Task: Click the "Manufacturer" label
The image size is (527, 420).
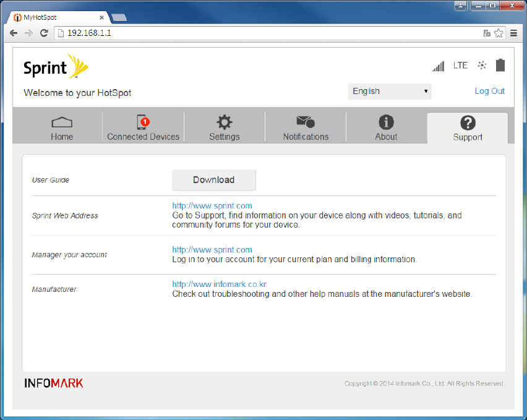Action: click(54, 289)
